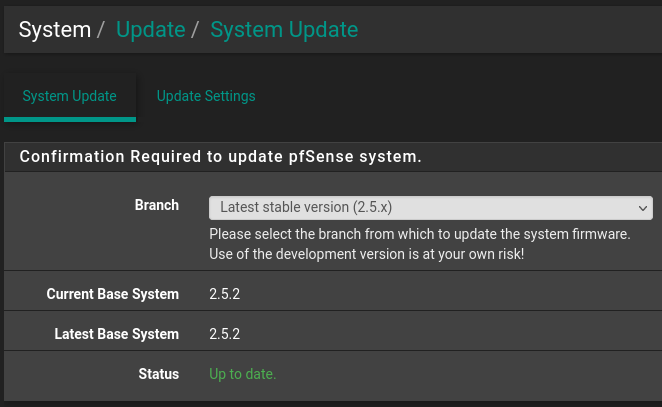The height and width of the screenshot is (407, 662).
Task: Click the System breadcrumb text
Action: click(55, 30)
